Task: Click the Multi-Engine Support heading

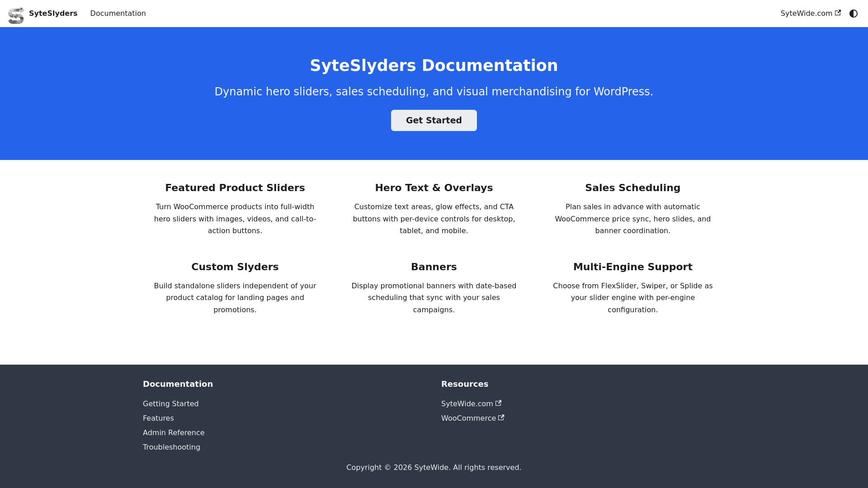Action: tap(633, 267)
